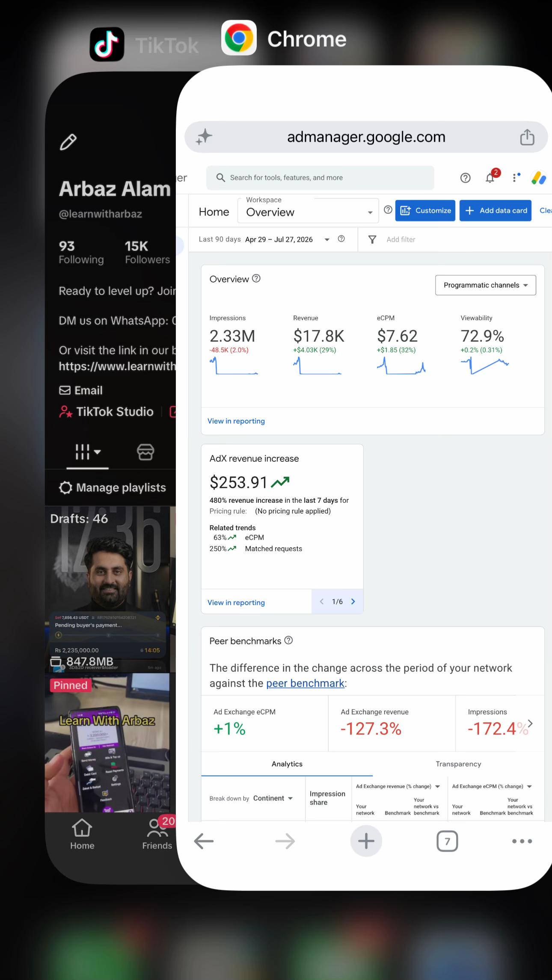Switch to the Analytics tab
This screenshot has width=552, height=980.
click(x=287, y=764)
